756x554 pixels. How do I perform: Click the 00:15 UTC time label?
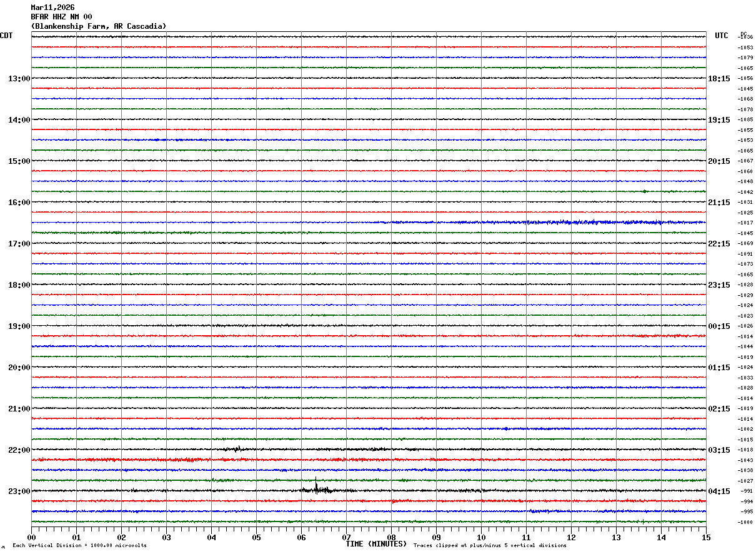point(719,326)
